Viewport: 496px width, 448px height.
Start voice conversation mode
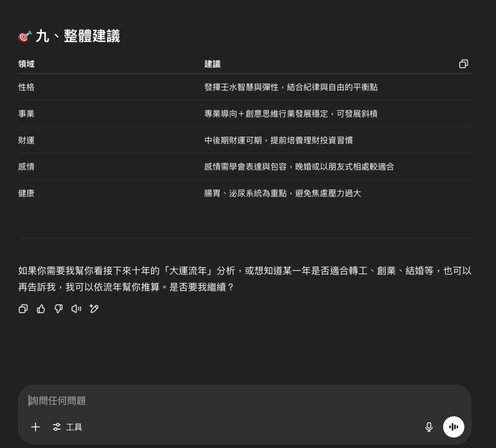pos(453,427)
